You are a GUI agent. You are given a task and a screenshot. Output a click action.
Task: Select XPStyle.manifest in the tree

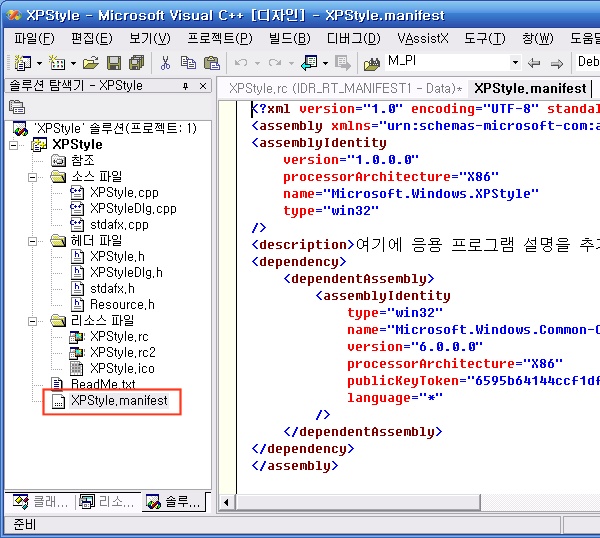[x=119, y=401]
